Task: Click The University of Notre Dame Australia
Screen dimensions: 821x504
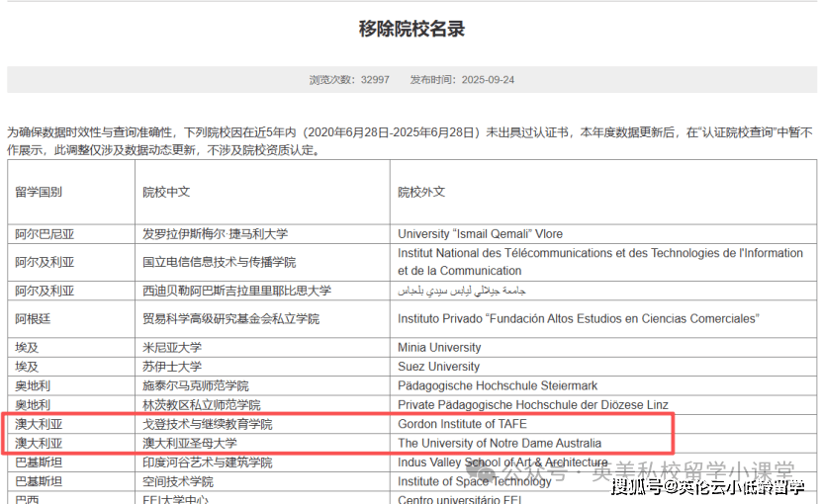Action: pos(500,443)
